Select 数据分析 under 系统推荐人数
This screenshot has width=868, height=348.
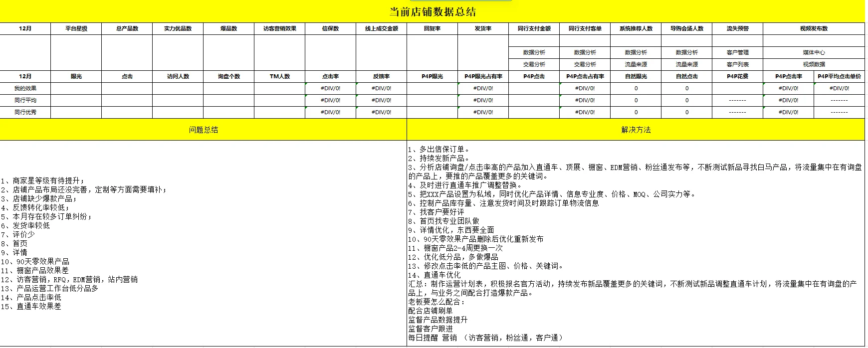(636, 52)
